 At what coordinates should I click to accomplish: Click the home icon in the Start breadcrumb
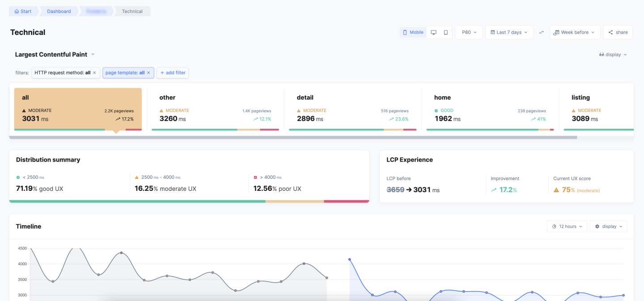[x=16, y=11]
